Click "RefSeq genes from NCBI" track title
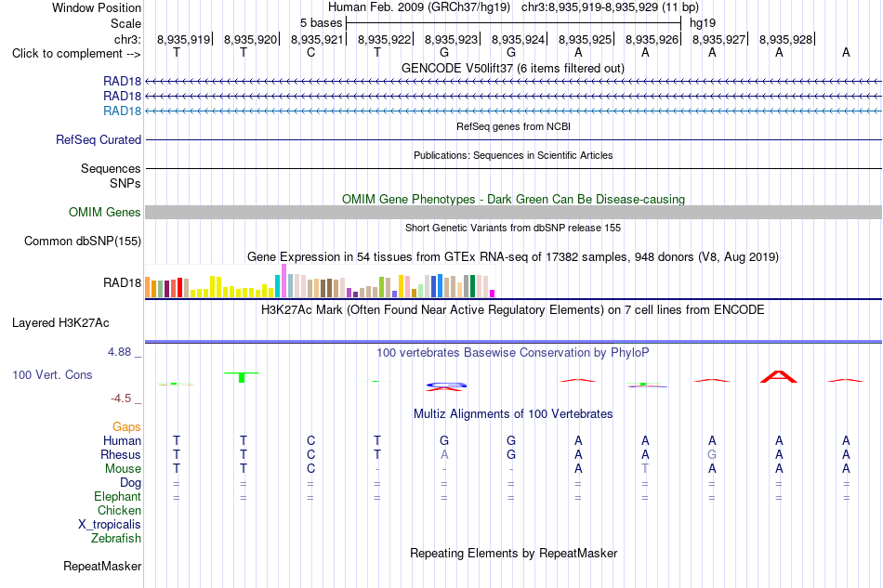This screenshot has width=883, height=588. (513, 126)
